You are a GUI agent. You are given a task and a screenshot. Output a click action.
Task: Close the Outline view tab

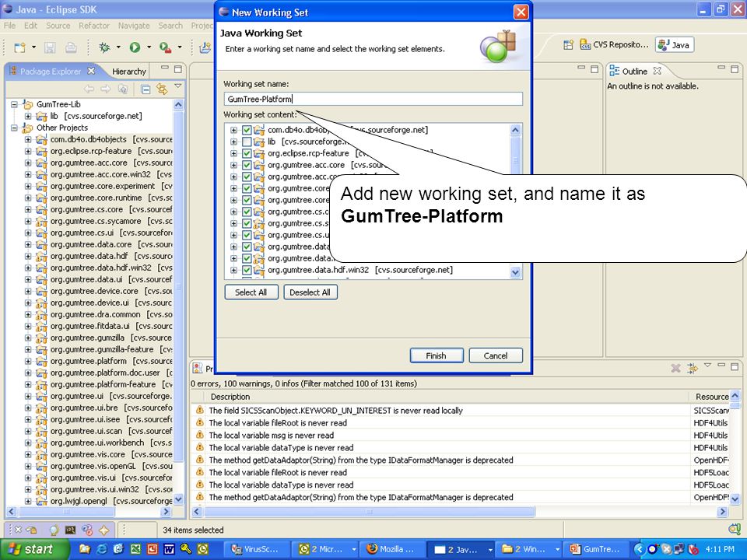(x=657, y=71)
